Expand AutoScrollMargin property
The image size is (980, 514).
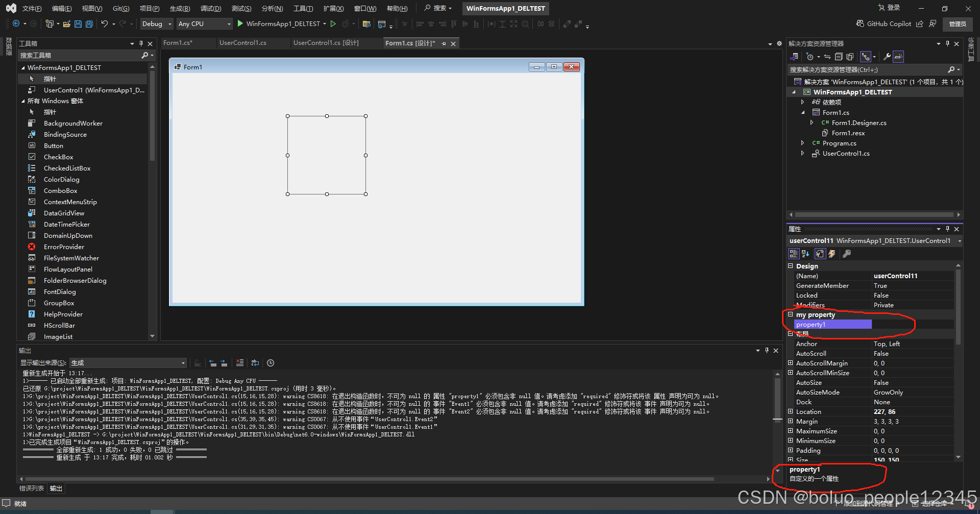791,363
